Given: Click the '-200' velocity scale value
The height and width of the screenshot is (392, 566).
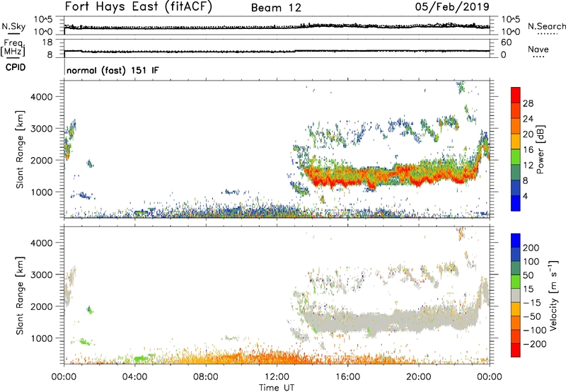Looking at the screenshot, I should (x=534, y=344).
